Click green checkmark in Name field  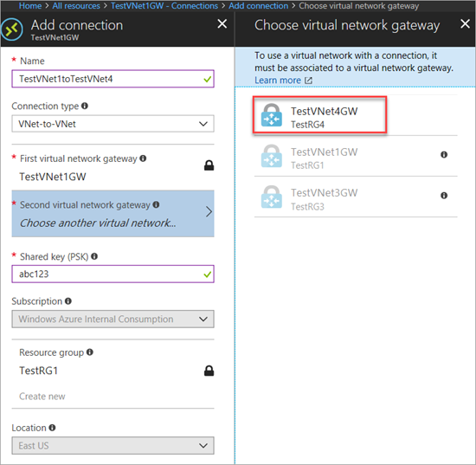click(208, 80)
